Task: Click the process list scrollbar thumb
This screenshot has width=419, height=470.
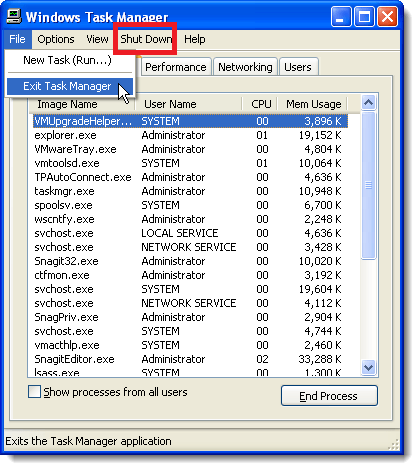Action: [x=369, y=185]
